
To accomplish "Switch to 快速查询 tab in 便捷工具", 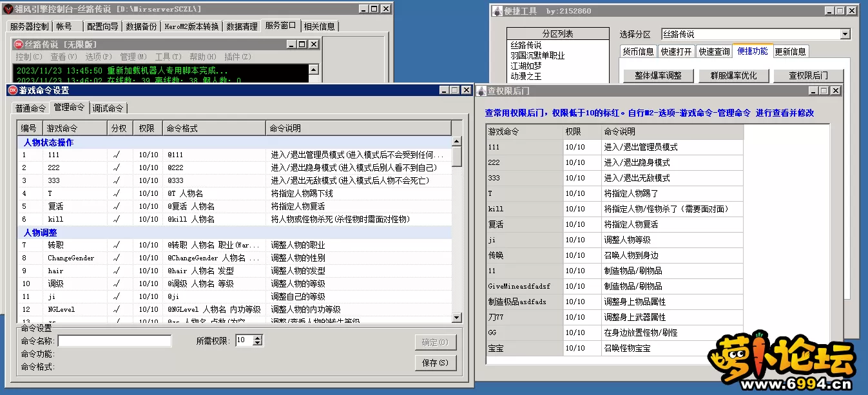I will [715, 52].
